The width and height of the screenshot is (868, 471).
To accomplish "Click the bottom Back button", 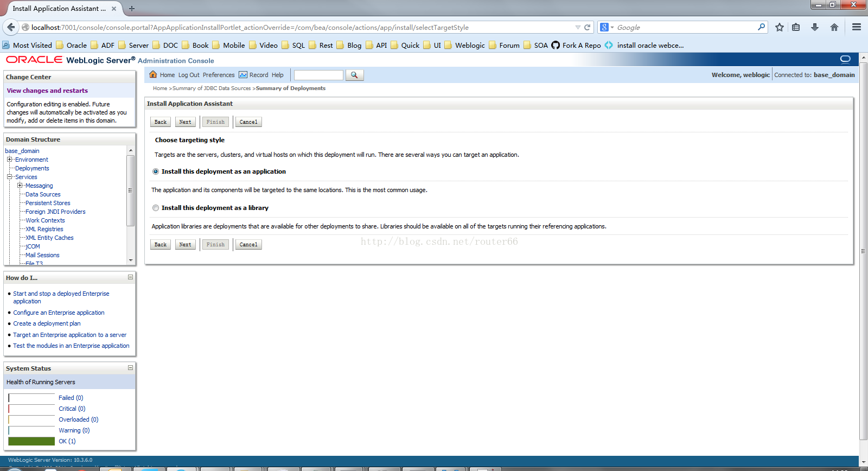I will 161,245.
